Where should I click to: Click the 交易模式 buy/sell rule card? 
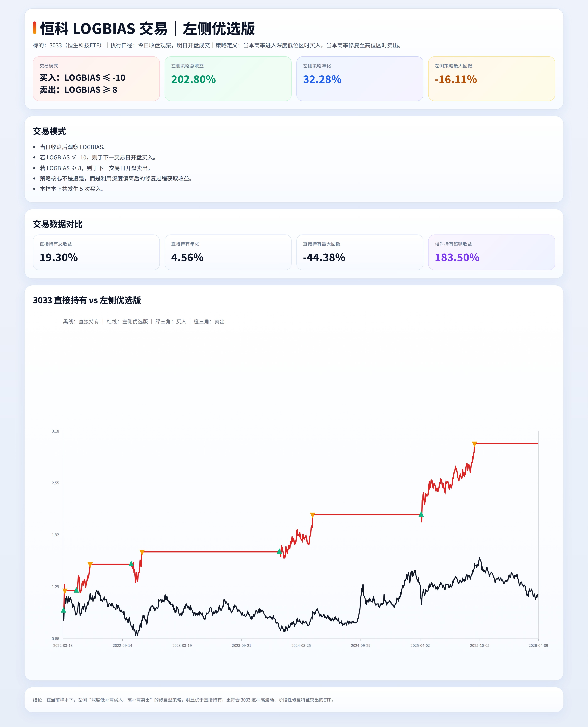click(x=96, y=79)
